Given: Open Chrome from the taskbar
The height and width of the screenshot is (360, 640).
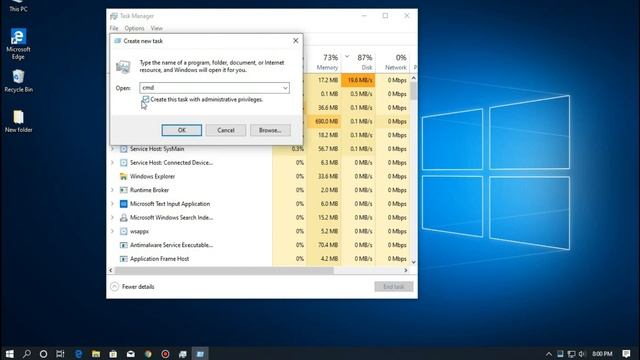Looking at the screenshot, I should tap(148, 354).
